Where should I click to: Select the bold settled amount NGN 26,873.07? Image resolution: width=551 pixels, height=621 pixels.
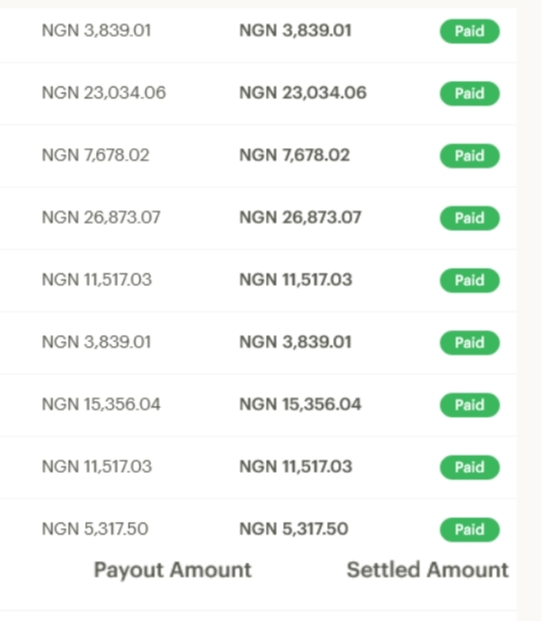(300, 217)
